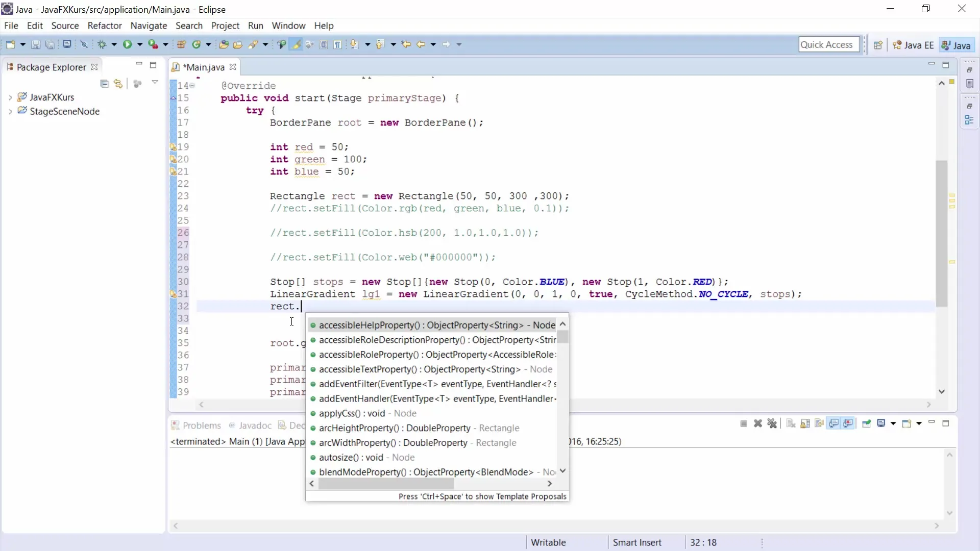Expand the JavaFXKurs project tree node

10,97
